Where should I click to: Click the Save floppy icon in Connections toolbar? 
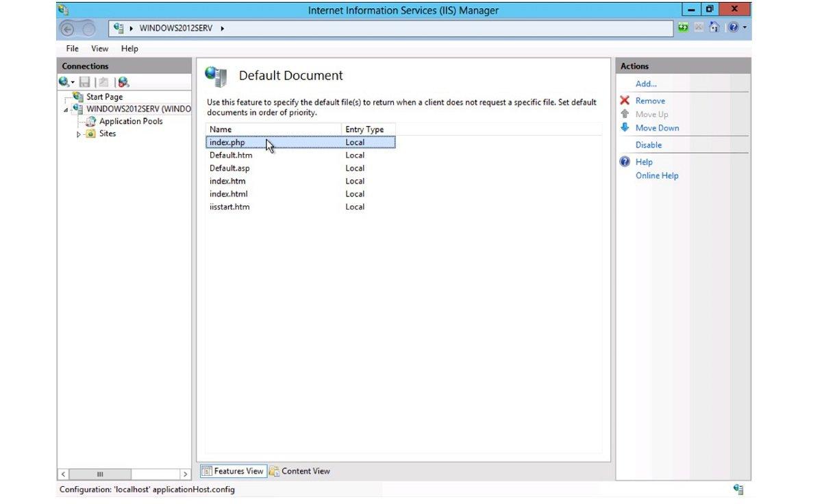click(85, 82)
